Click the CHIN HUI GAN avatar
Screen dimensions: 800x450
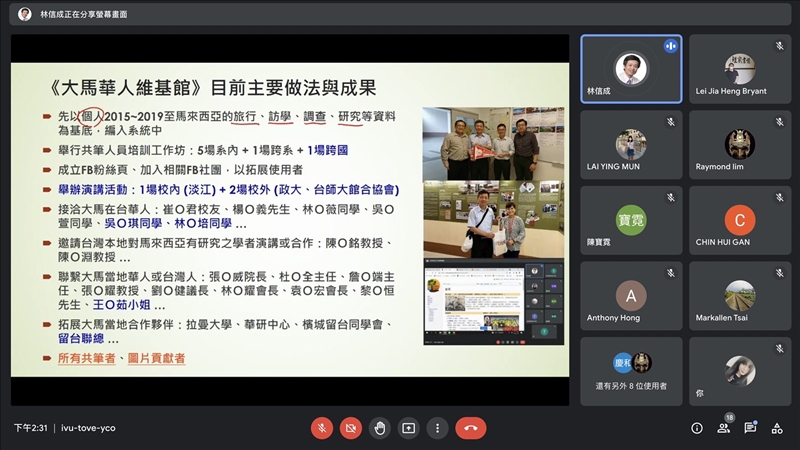[739, 220]
